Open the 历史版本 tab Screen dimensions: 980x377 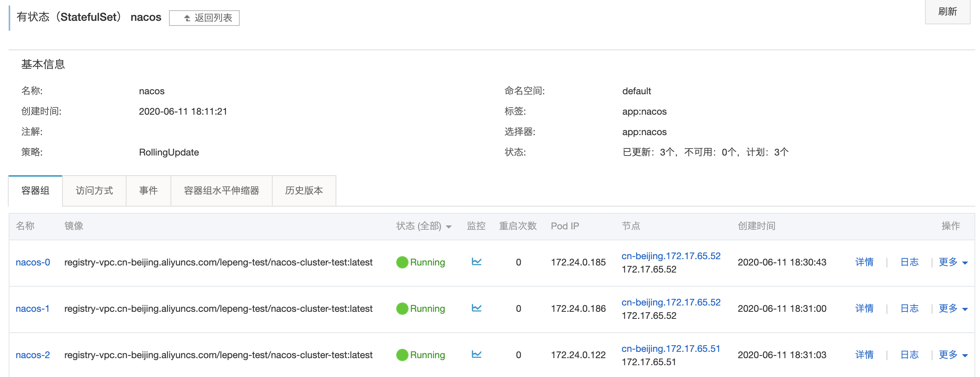(304, 191)
